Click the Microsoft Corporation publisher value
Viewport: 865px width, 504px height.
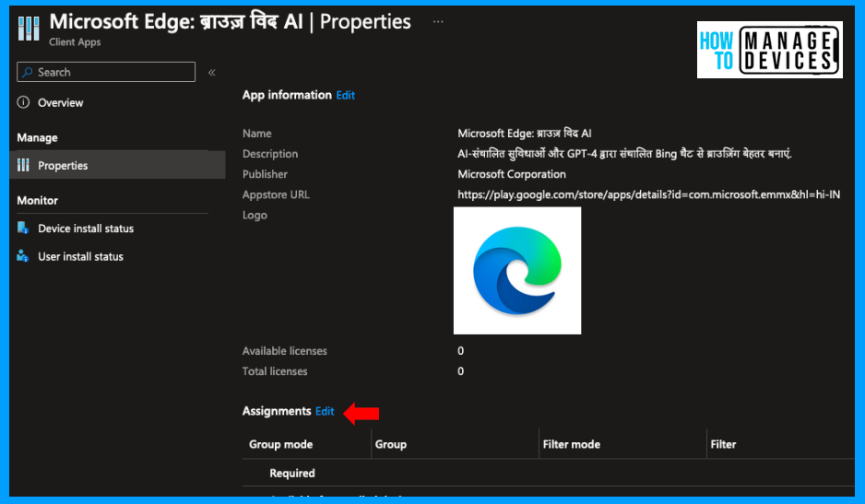tap(512, 174)
